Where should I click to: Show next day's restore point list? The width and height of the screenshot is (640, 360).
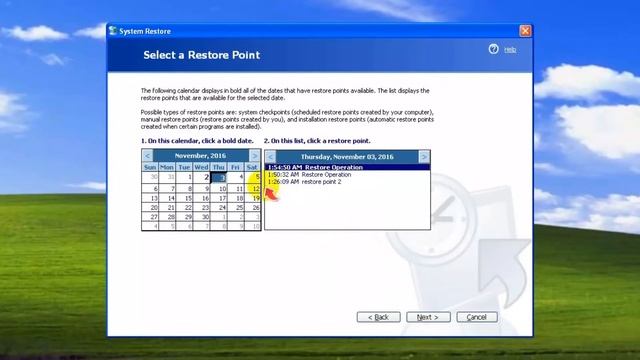point(424,157)
